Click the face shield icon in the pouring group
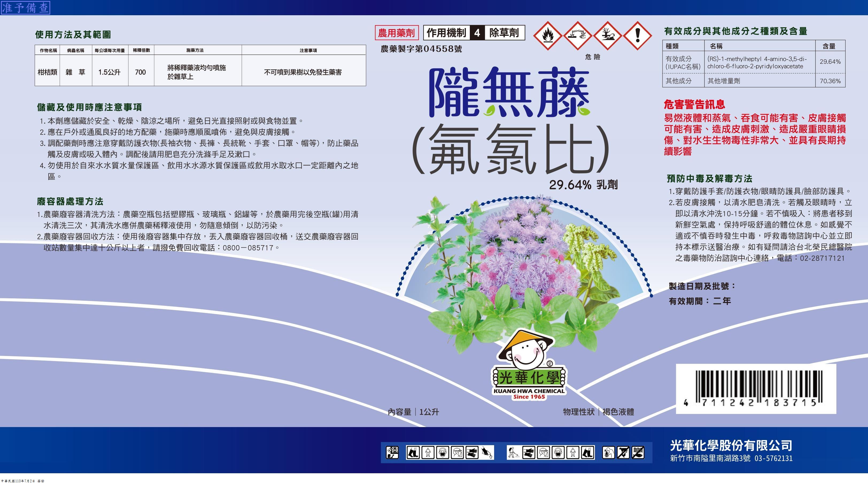 [x=457, y=452]
